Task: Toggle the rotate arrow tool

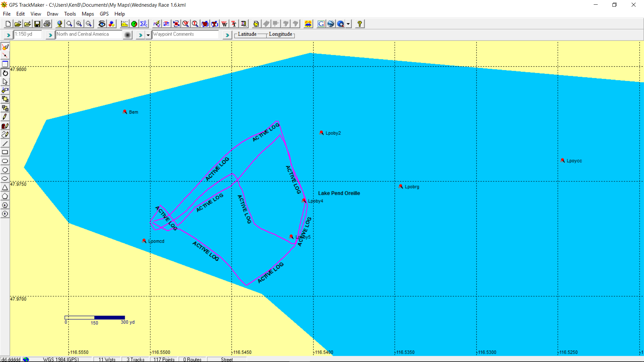Action: [5, 73]
